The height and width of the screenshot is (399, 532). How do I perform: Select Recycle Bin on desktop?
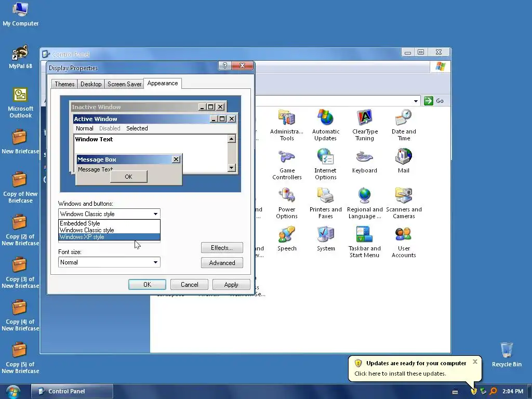[x=507, y=355]
